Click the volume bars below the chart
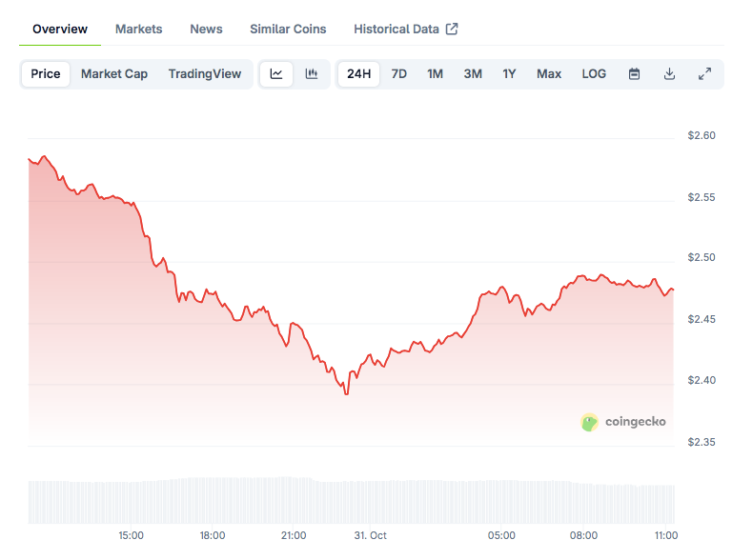This screenshot has height=560, width=732. tap(351, 499)
